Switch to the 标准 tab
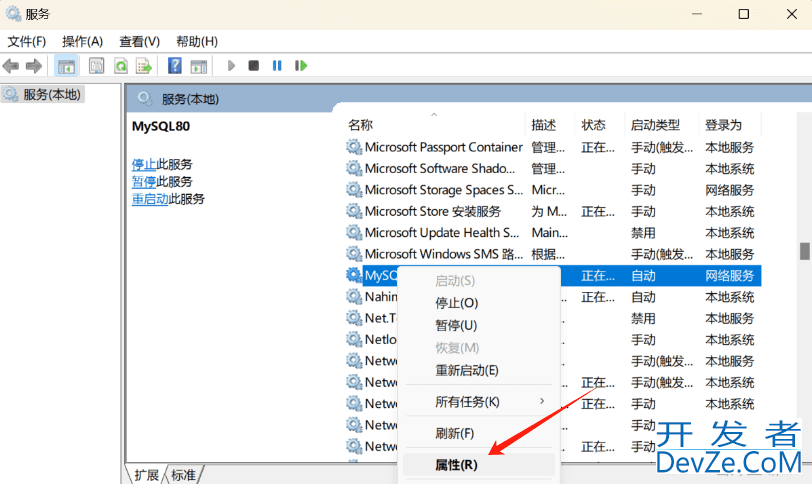This screenshot has height=484, width=812. pos(183,475)
